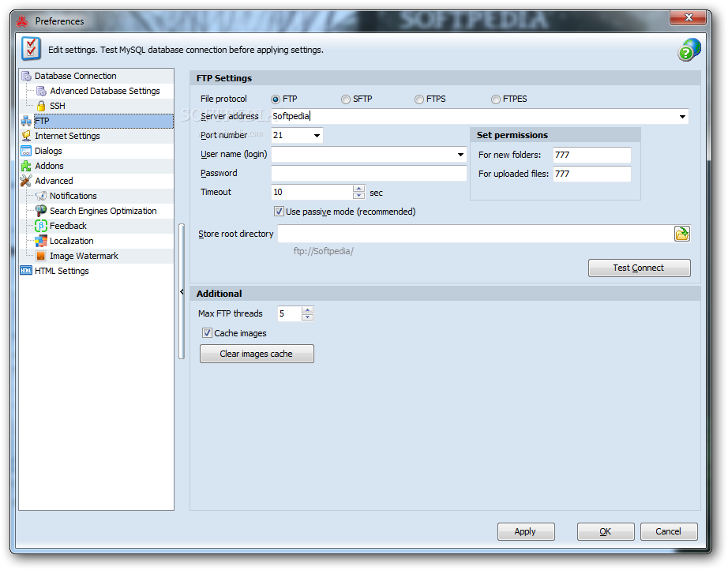This screenshot has height=570, width=728.
Task: Click the Internet Settings icon
Action: coord(27,136)
